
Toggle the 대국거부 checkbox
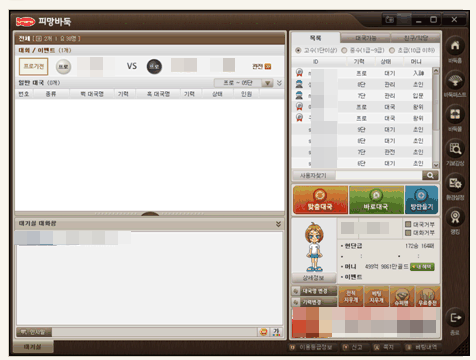click(x=408, y=224)
